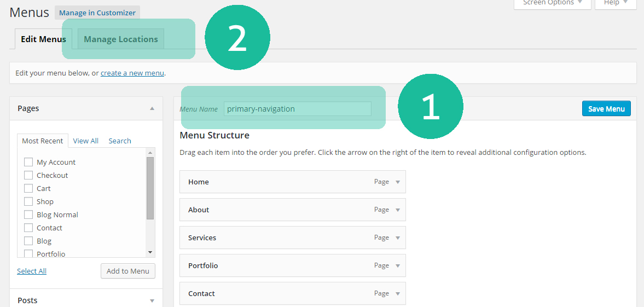The height and width of the screenshot is (307, 644).
Task: Check the My Account page checkbox
Action: coord(28,162)
